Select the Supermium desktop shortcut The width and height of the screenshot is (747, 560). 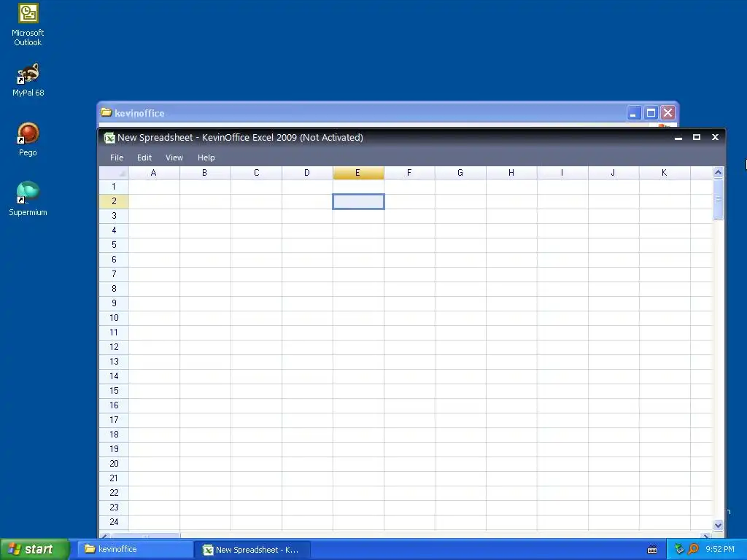pyautogui.click(x=28, y=199)
